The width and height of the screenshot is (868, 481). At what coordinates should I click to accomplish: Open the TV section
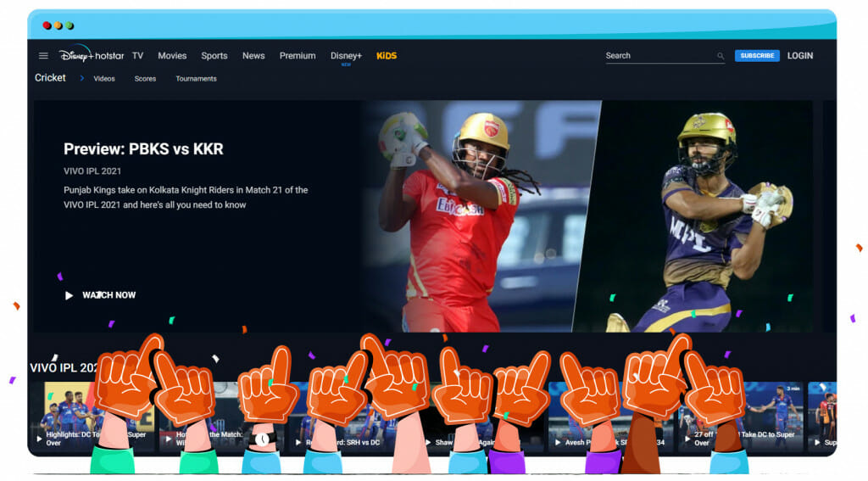[138, 55]
